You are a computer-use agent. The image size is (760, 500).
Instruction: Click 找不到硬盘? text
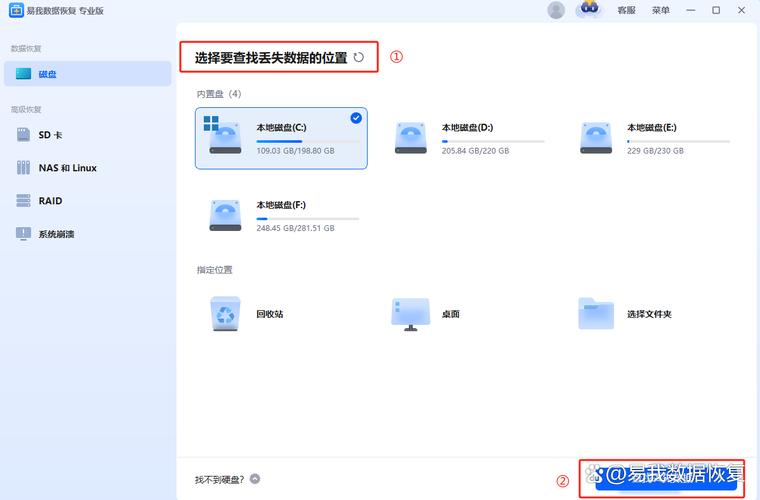(x=220, y=480)
